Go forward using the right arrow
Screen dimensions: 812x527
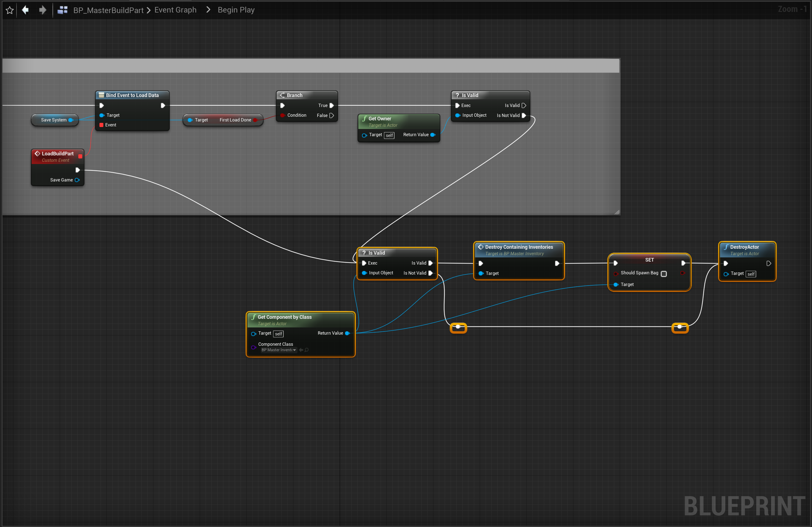point(42,10)
